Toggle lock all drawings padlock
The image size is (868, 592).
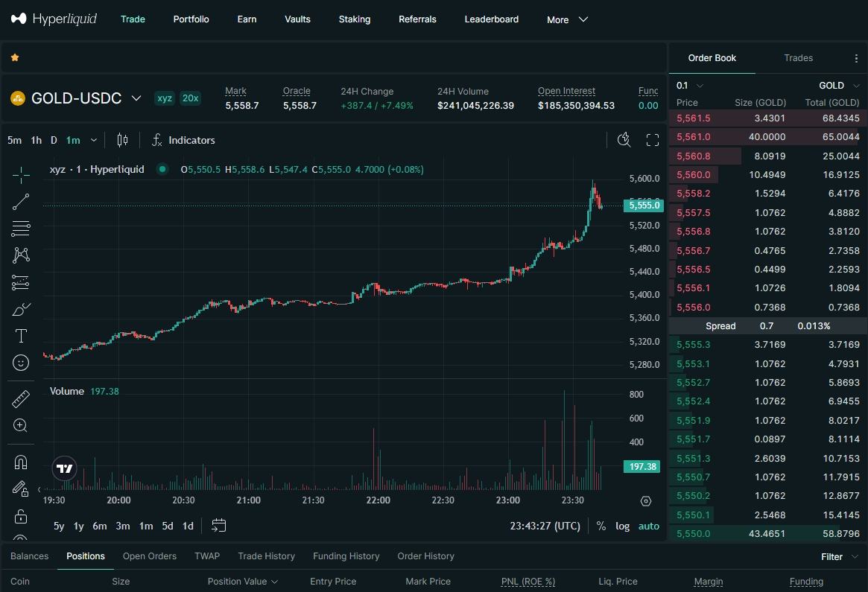pyautogui.click(x=20, y=516)
